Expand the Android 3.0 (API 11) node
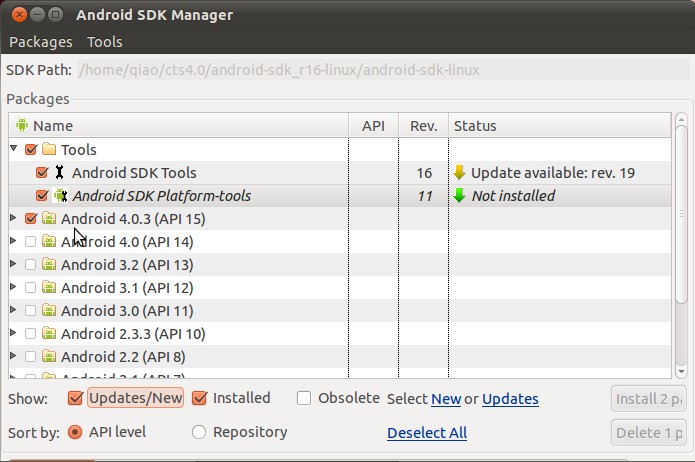Screen dimensions: 695x462 [x=13, y=310]
